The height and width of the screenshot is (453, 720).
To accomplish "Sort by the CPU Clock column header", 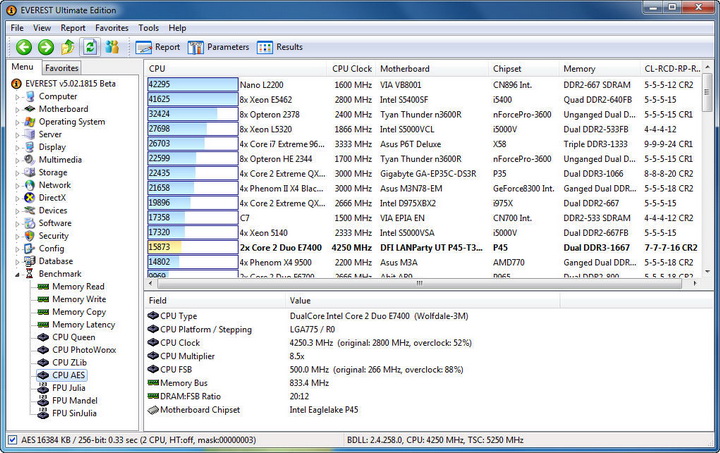I will click(351, 69).
